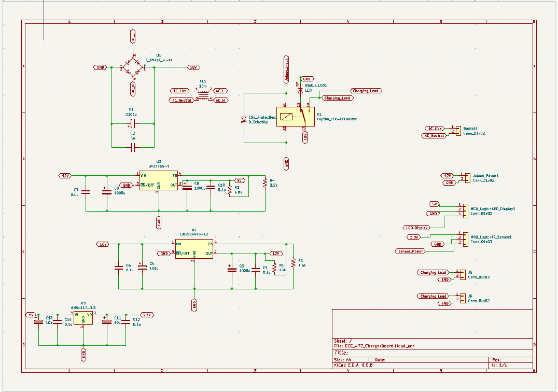558x392 pixels.
Task: Click the 16V label right of bridge D1
Action: (x=193, y=67)
